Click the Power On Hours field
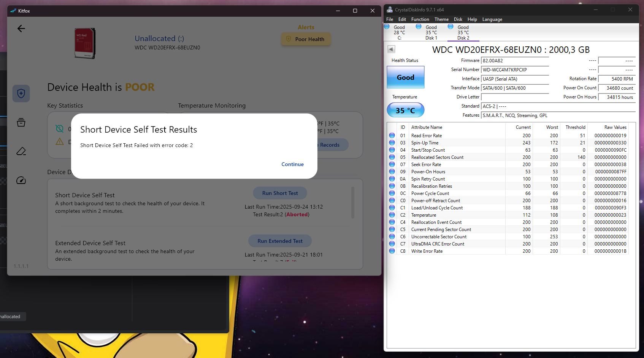644x358 pixels. 617,97
